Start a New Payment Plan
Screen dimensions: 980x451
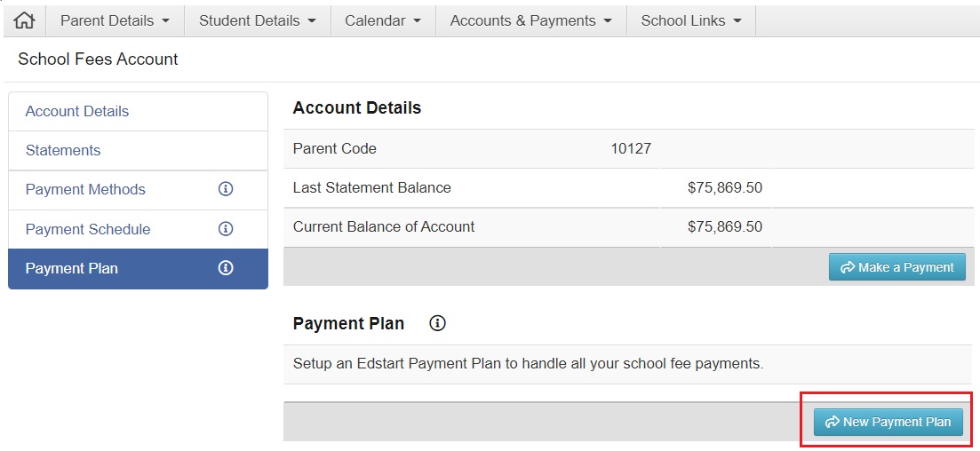888,422
